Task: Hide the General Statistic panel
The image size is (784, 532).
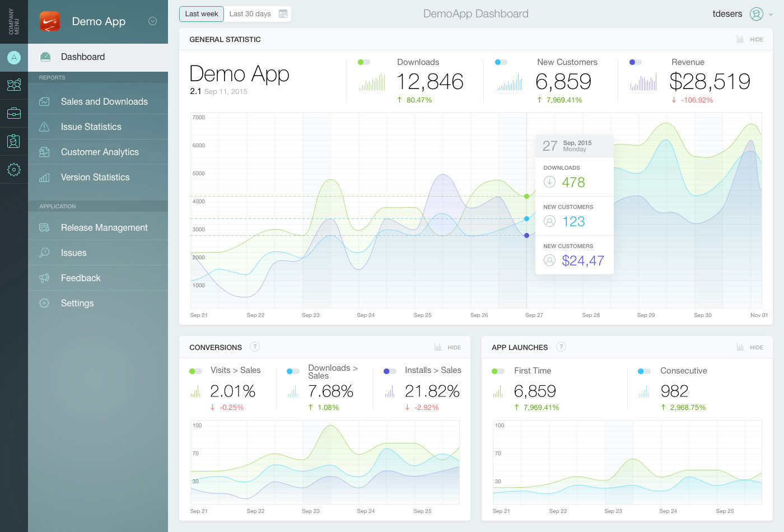Action: 750,39
